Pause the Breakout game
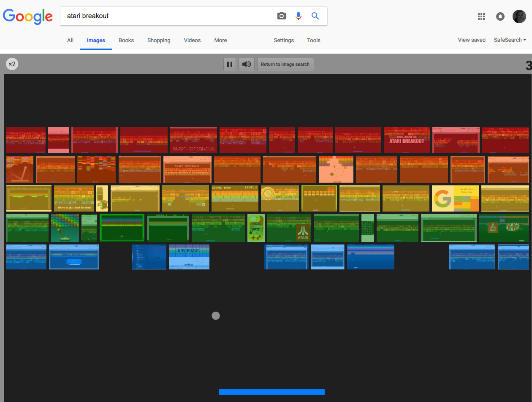532x402 pixels. 230,64
